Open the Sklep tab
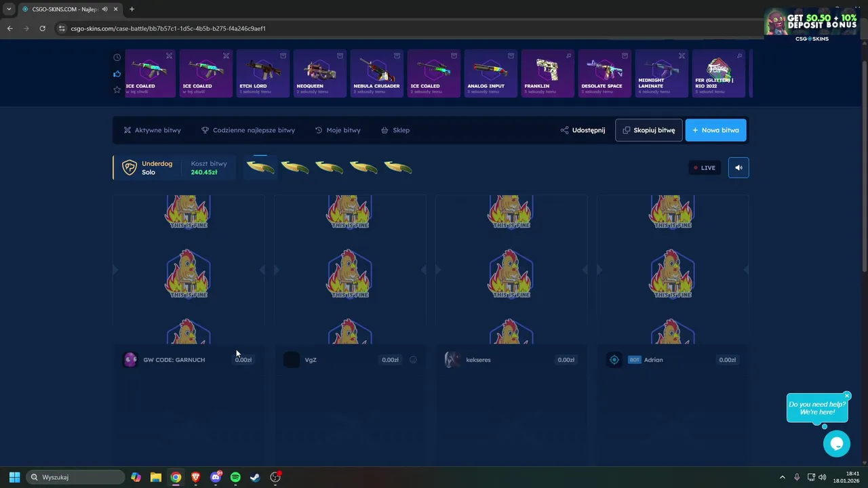Viewport: 868px width, 488px height. click(x=395, y=130)
